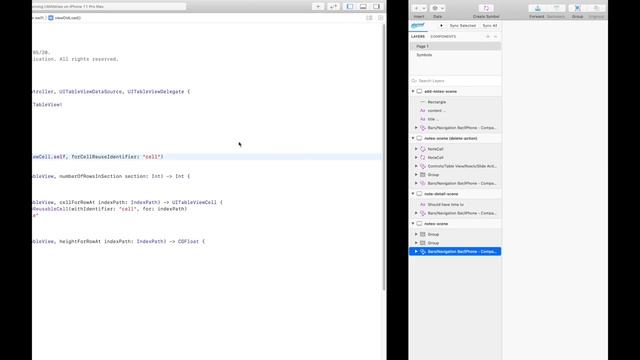Click the Sync Selected button

coord(462,26)
